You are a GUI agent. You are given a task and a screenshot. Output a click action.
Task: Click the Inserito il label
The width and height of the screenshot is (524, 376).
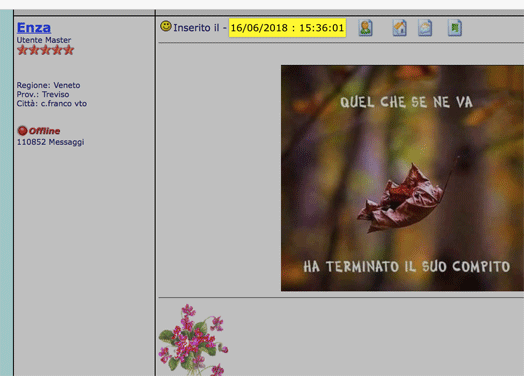click(x=196, y=28)
